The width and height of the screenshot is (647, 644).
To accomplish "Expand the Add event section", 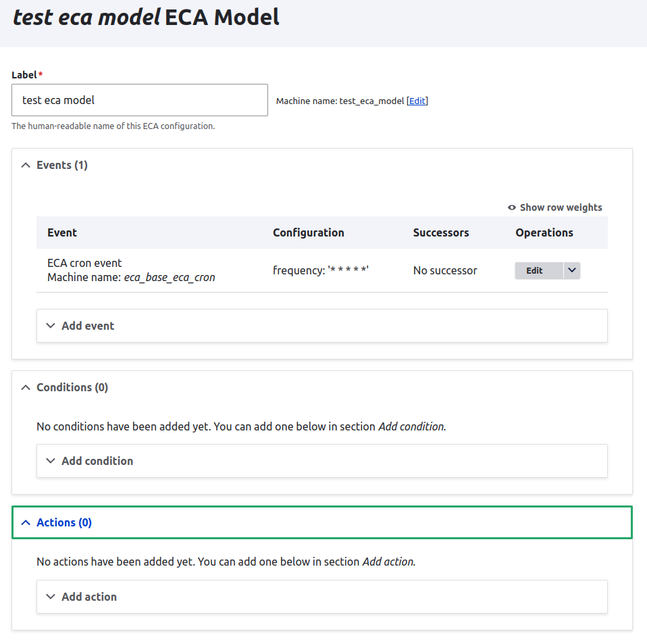I will tap(88, 326).
